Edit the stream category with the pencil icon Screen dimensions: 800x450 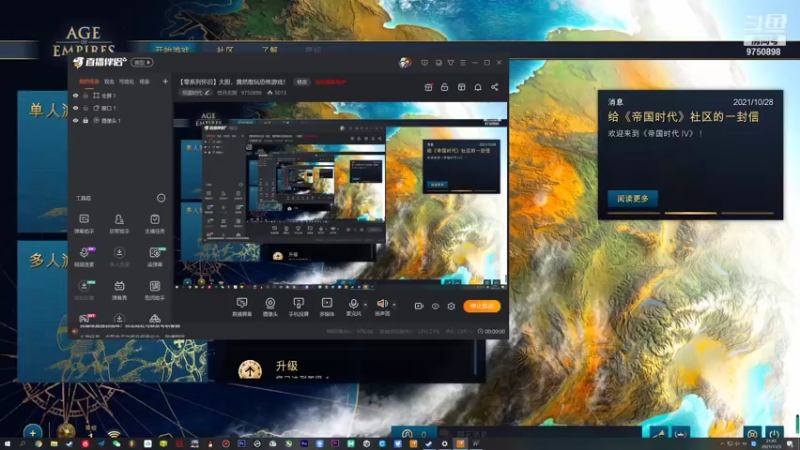click(x=207, y=93)
